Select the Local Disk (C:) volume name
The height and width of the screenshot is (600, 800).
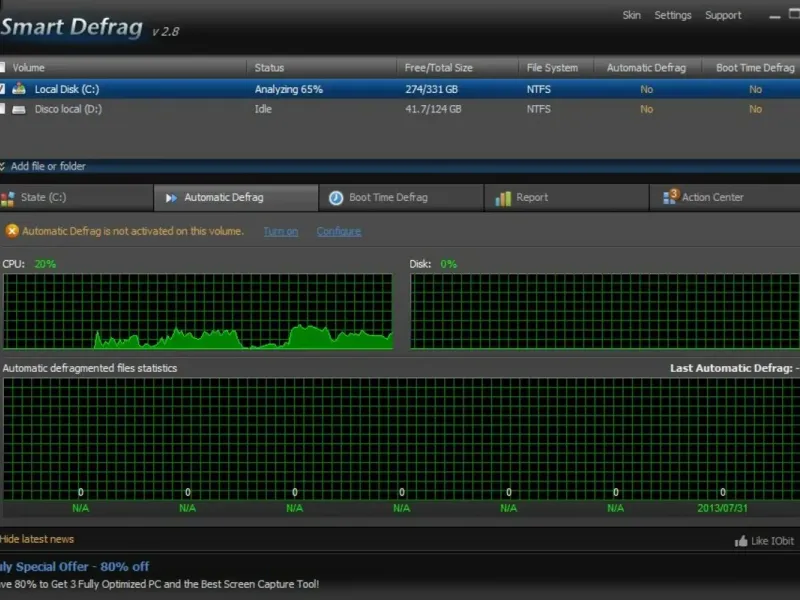67,89
